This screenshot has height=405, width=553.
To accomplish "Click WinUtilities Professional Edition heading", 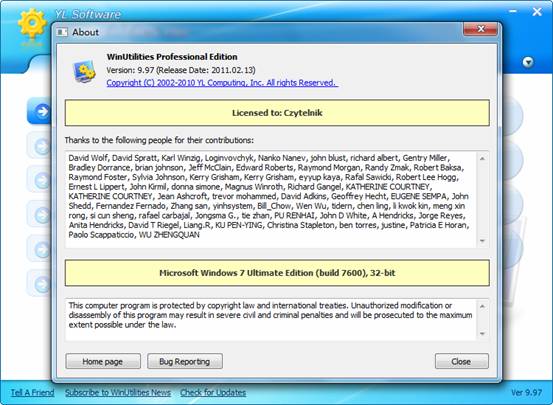I will [172, 57].
